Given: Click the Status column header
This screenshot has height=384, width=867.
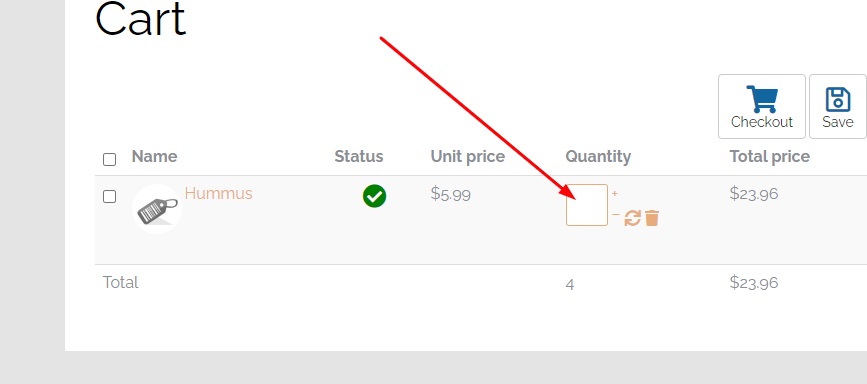Looking at the screenshot, I should 358,157.
